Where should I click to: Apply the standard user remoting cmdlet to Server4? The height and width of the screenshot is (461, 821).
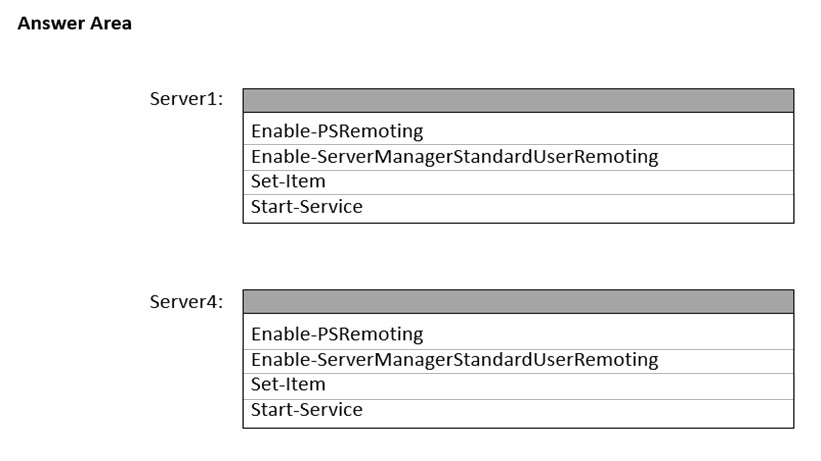[454, 360]
